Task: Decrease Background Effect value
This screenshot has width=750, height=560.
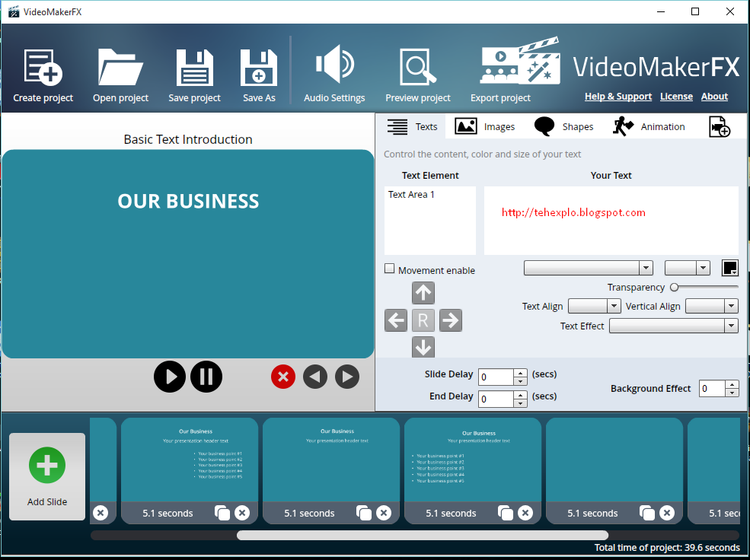Action: (732, 393)
